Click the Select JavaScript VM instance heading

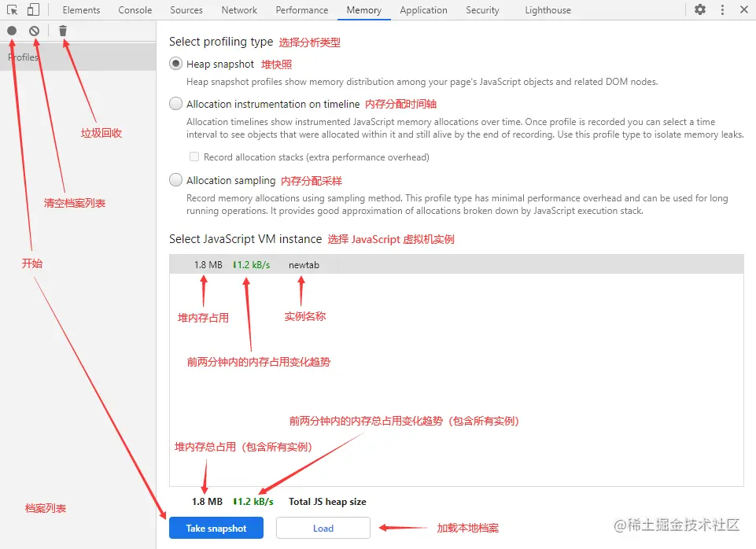(245, 239)
